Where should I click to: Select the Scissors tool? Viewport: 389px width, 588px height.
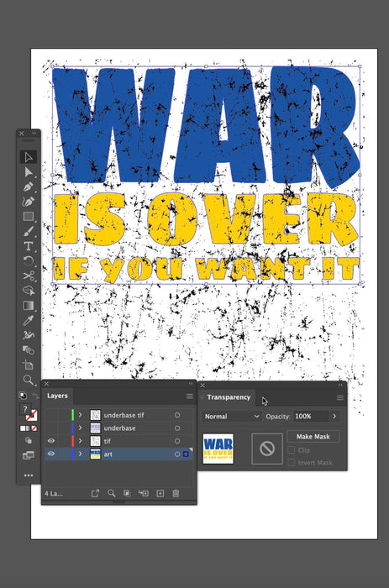point(28,276)
